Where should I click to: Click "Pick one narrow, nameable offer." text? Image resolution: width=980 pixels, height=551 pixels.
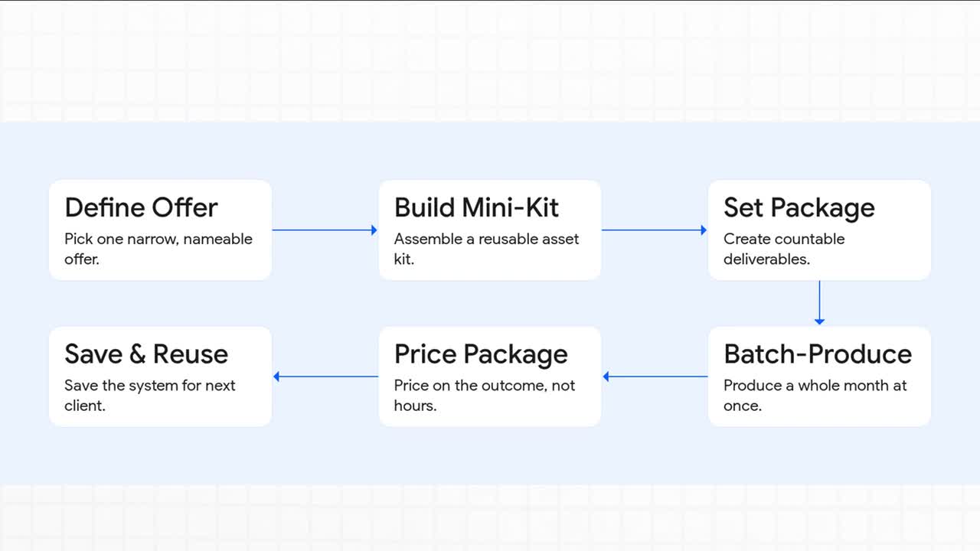(158, 249)
